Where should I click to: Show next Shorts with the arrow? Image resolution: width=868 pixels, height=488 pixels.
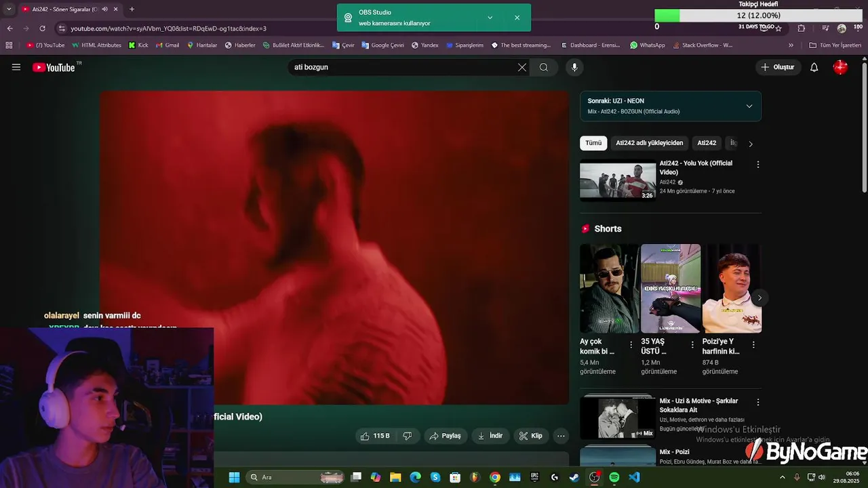tap(759, 298)
